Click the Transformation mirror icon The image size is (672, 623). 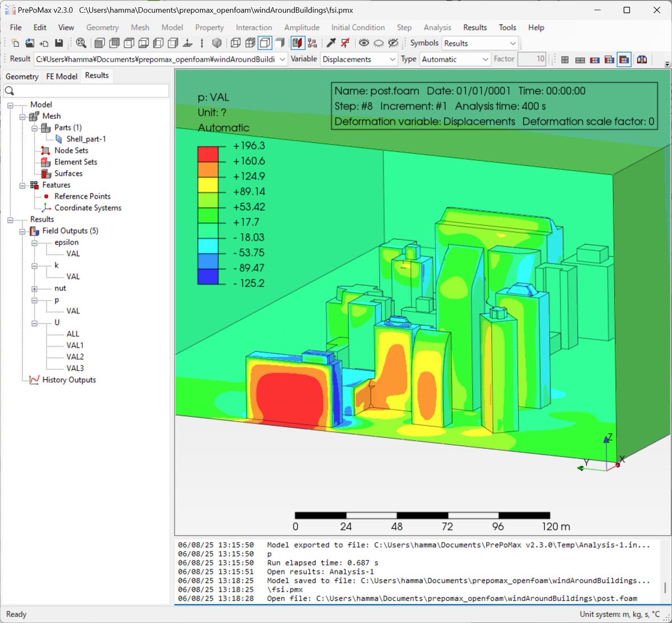(x=642, y=59)
